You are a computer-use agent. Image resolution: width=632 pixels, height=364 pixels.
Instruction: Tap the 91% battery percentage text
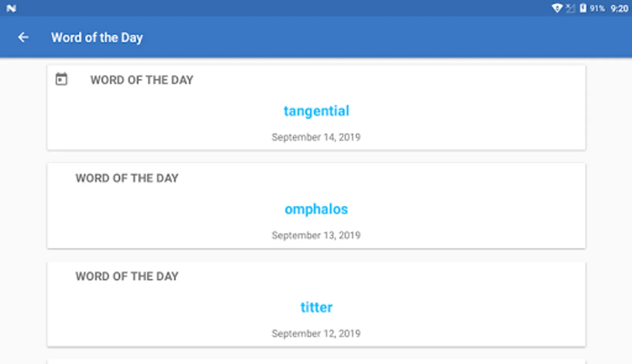597,8
